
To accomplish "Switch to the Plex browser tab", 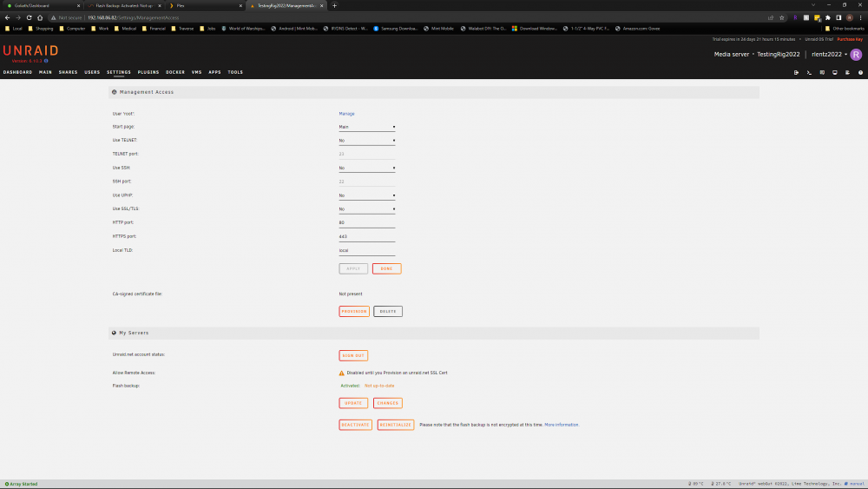I will pyautogui.click(x=205, y=5).
